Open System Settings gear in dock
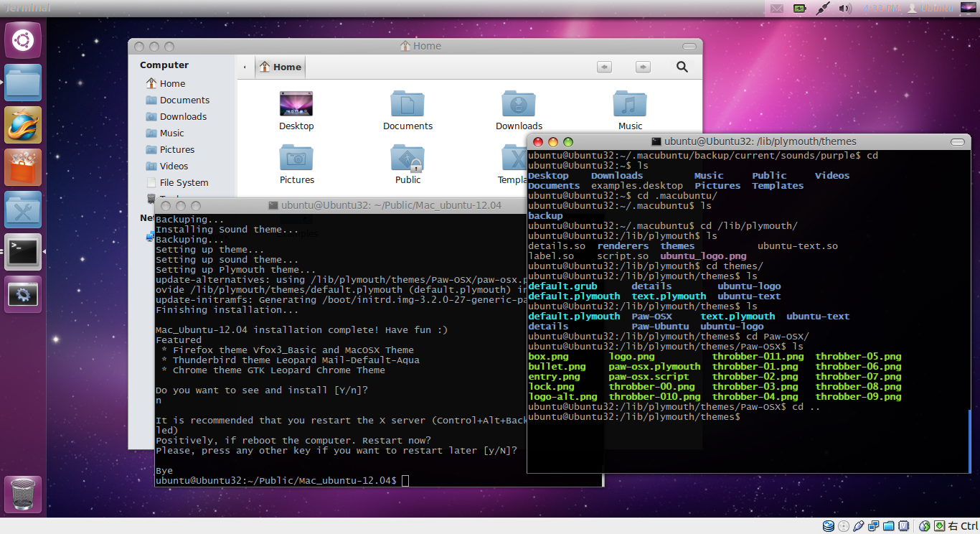The height and width of the screenshot is (534, 980). click(23, 294)
